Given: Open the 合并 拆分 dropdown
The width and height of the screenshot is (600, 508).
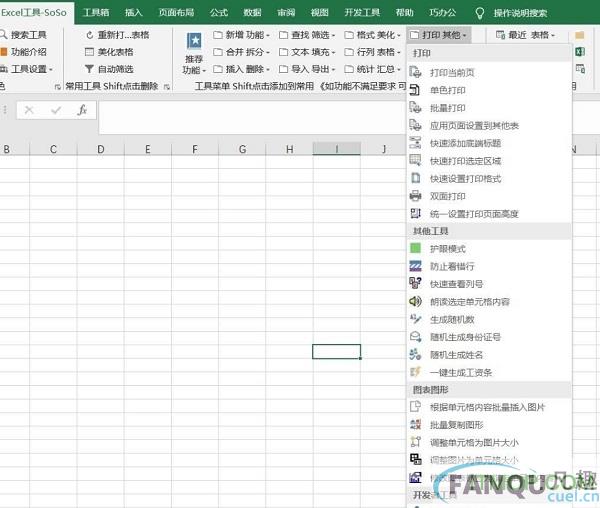Looking at the screenshot, I should 241,52.
